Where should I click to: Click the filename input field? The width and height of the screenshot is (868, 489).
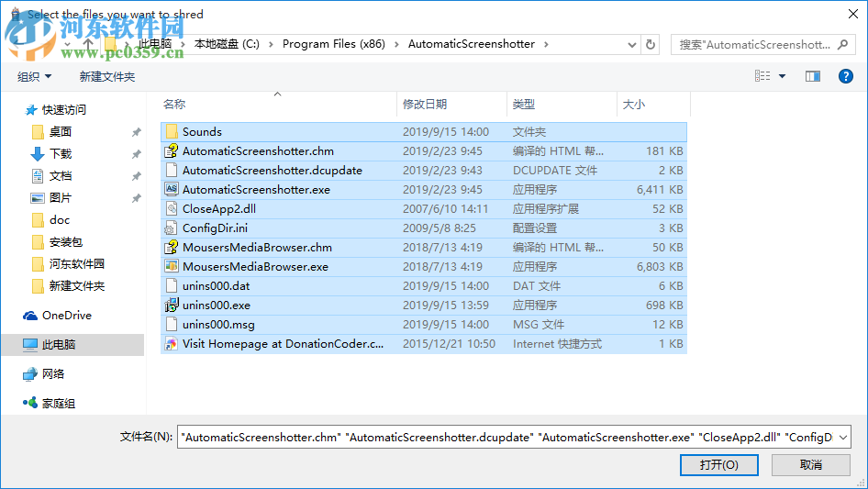(x=507, y=438)
